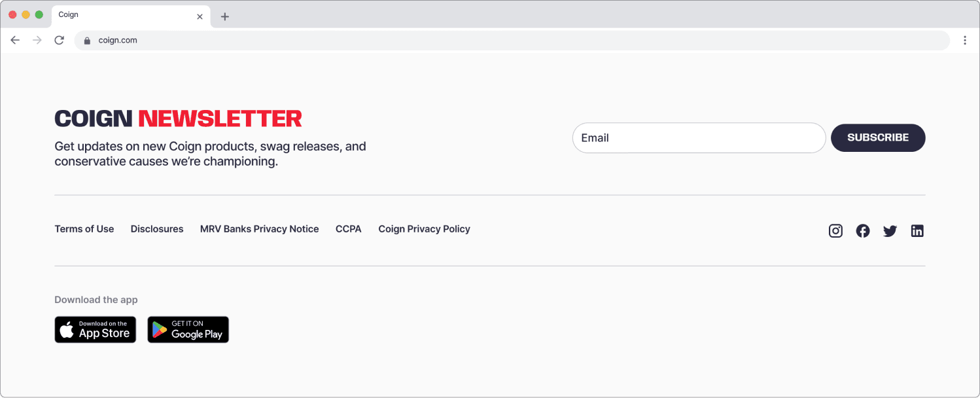
Task: Open the CCPA link
Action: tap(349, 228)
